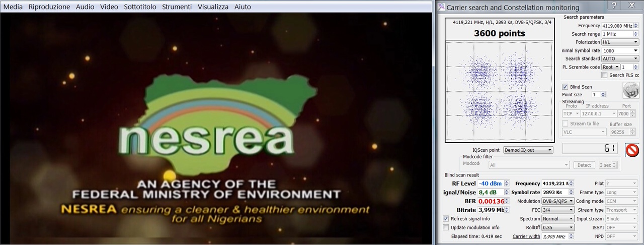Click the VLC video playback area

point(216,129)
